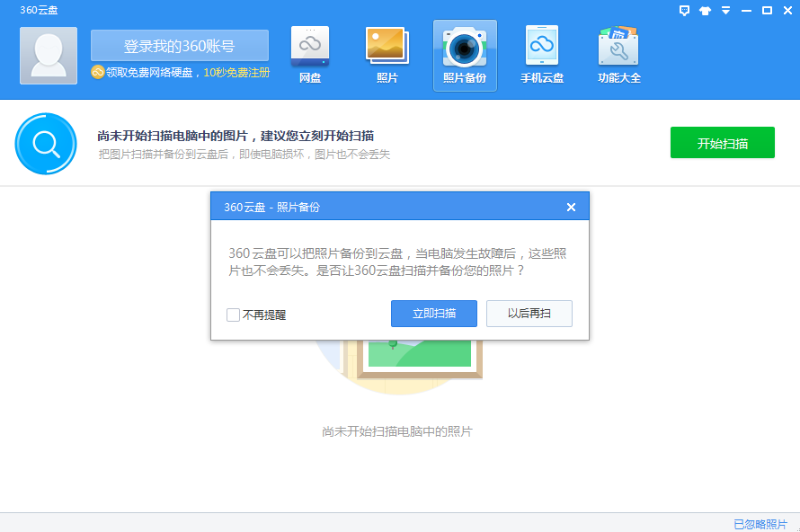
Task: Open the 功能大全 toolbox tab
Action: [x=619, y=56]
